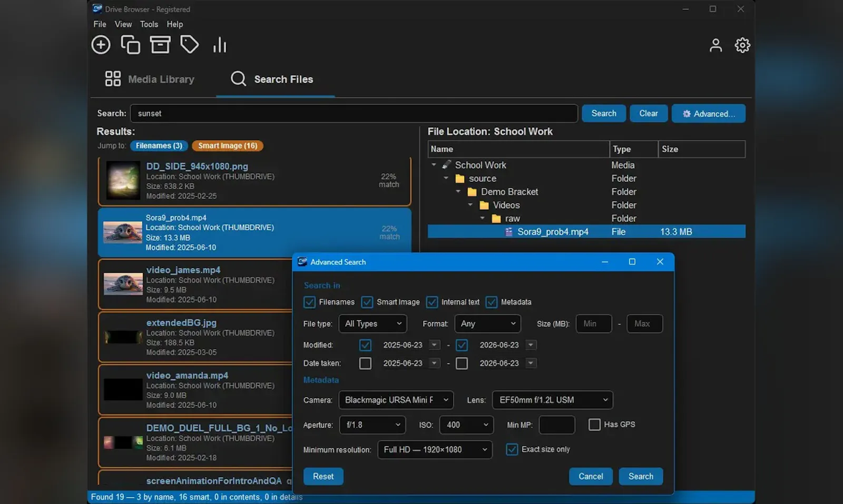Collapse the Demo Bracket tree node

click(x=458, y=192)
